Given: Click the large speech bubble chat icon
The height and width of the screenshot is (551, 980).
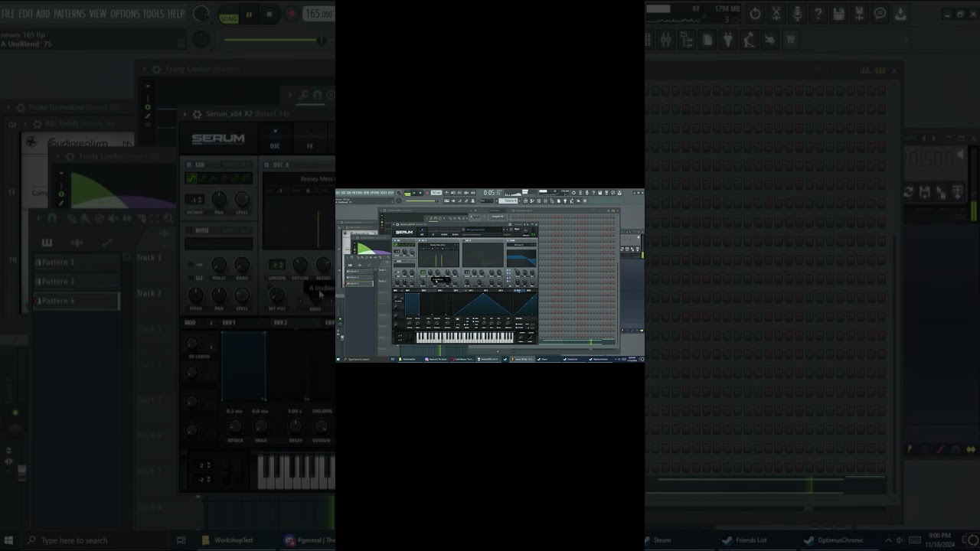Looking at the screenshot, I should [880, 14].
